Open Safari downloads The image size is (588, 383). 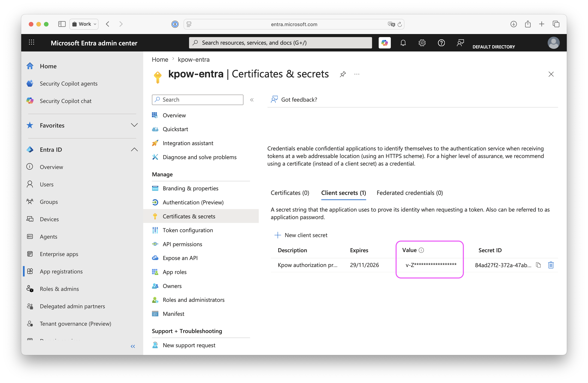(513, 24)
